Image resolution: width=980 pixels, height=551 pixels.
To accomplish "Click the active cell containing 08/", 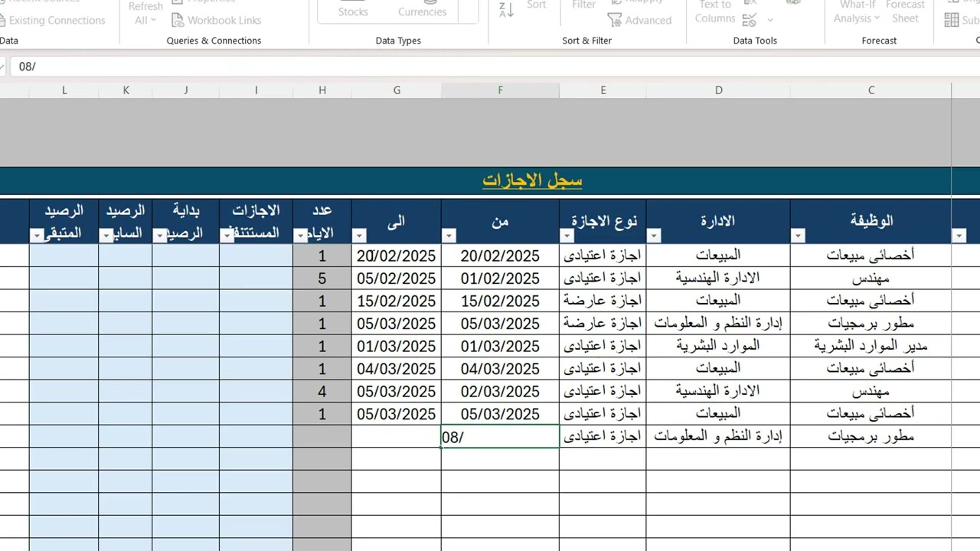I will [500, 437].
